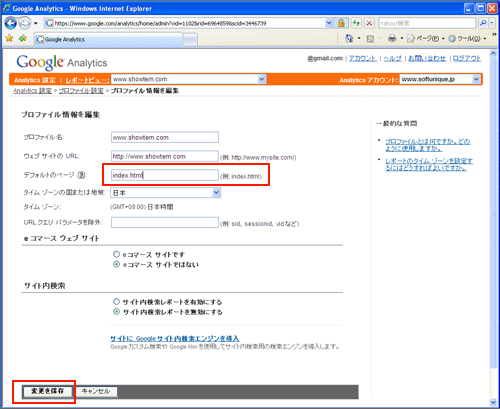Select eコマース サイトではない radio button
Viewport: 500px width, 409px height.
click(x=116, y=264)
